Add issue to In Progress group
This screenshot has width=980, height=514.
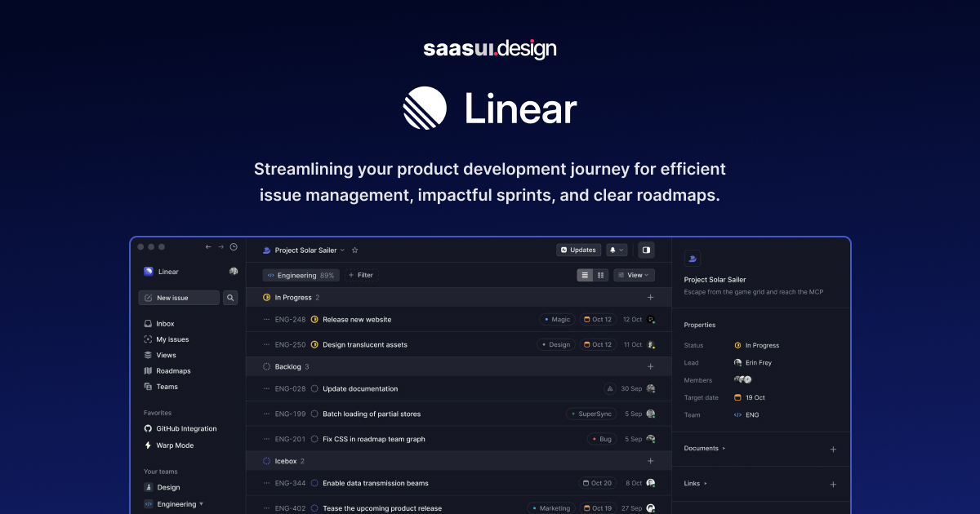tap(651, 298)
